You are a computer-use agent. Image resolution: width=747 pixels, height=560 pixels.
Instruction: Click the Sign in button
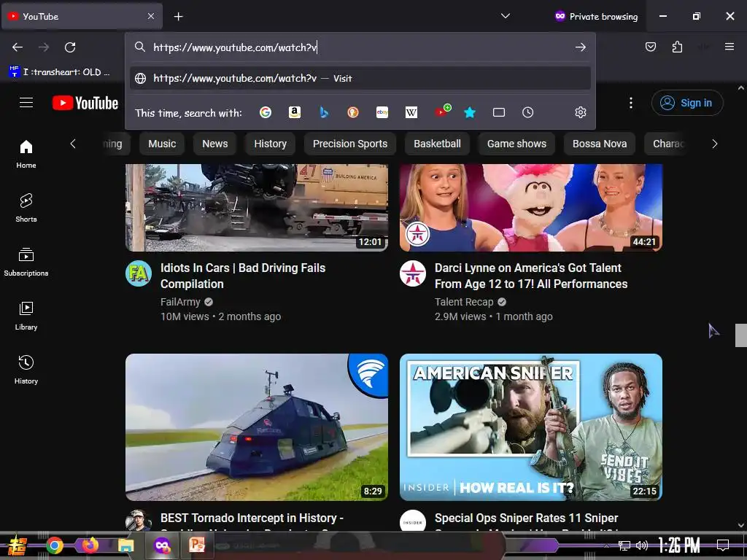(x=687, y=103)
